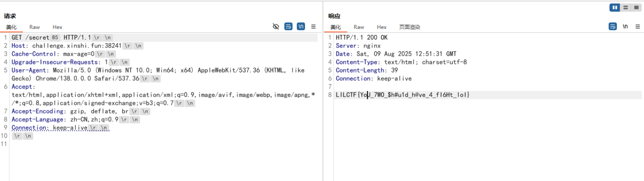Select response 美化 tab
The height and width of the screenshot is (181, 644).
[x=335, y=27]
